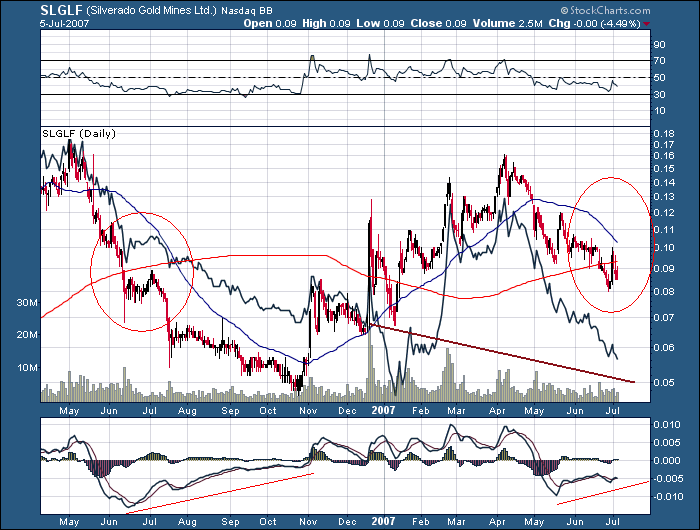Click the Nasdaq BB exchange label
Image resolution: width=700 pixels, height=530 pixels.
pos(246,11)
